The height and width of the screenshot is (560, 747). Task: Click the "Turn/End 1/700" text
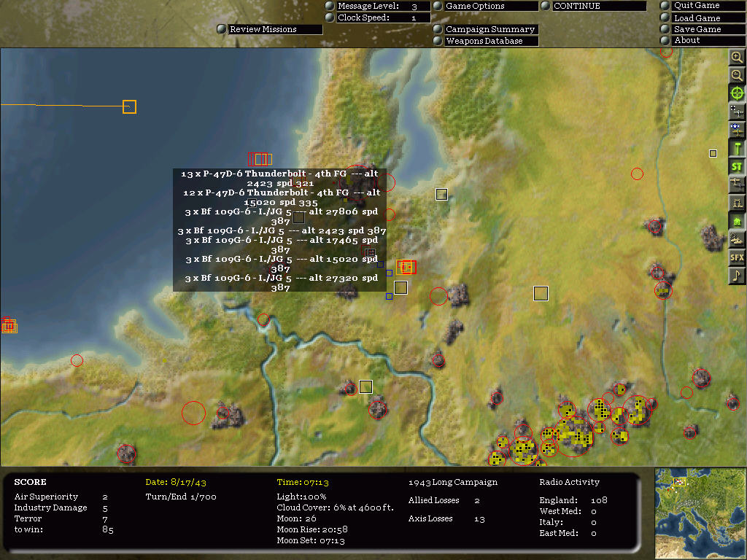[x=181, y=497]
